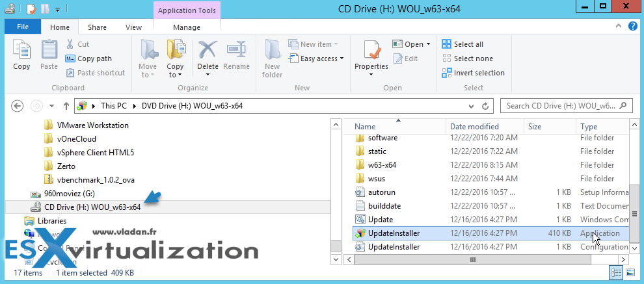Switch to Large icons view

(x=630, y=272)
